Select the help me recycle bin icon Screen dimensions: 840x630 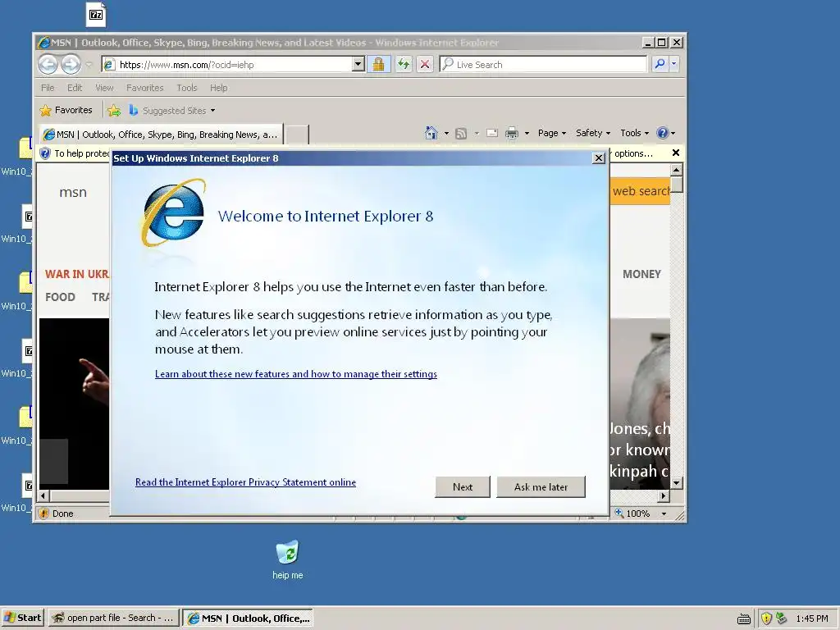pos(288,559)
